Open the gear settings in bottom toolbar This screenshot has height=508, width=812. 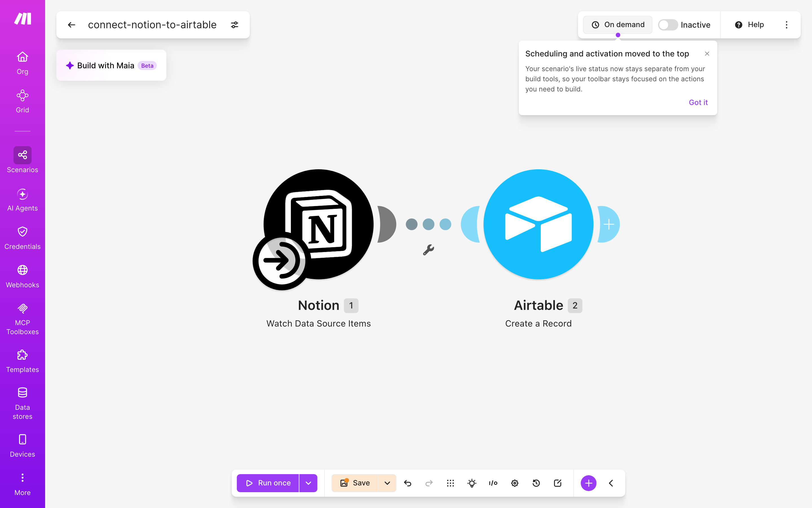click(515, 483)
